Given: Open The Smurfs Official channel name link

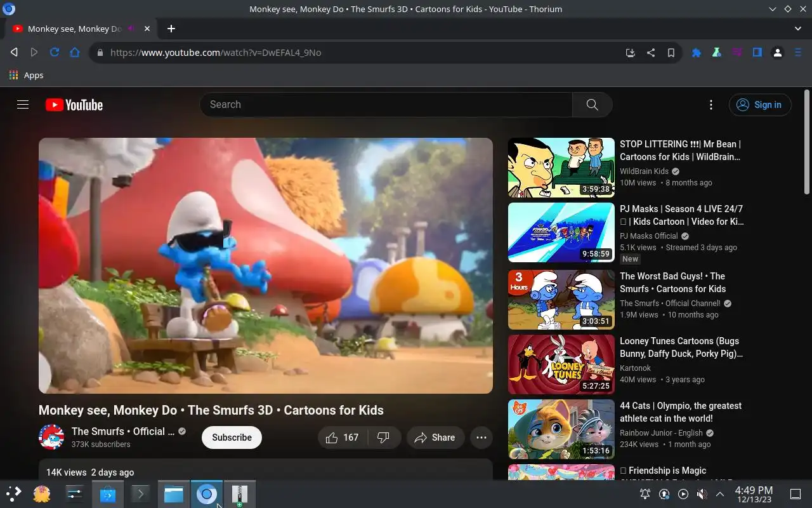Looking at the screenshot, I should (x=122, y=431).
